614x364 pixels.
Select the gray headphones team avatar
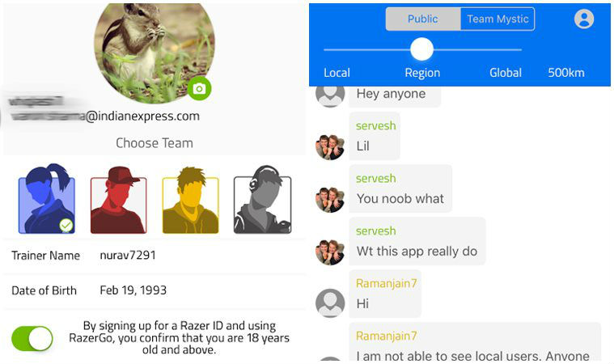pos(262,200)
